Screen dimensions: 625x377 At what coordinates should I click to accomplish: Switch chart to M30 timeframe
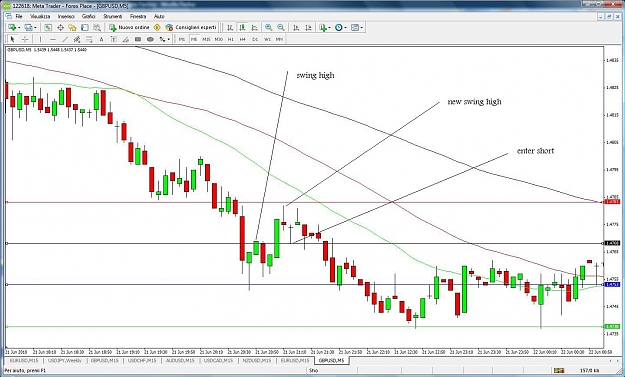(218, 39)
